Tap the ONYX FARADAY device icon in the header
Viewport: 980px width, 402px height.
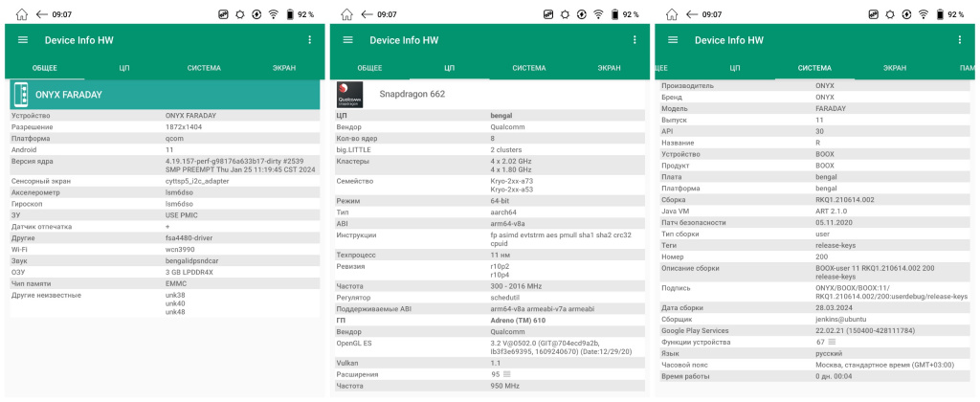(x=21, y=95)
